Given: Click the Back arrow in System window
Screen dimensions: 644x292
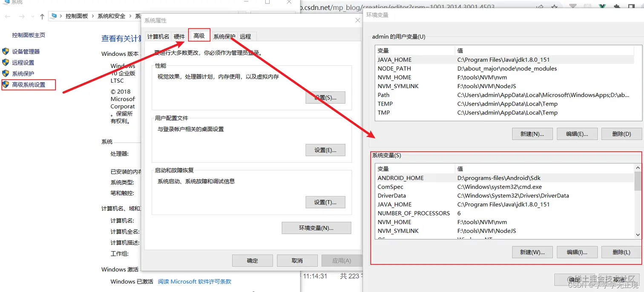Looking at the screenshot, I should [x=8, y=16].
